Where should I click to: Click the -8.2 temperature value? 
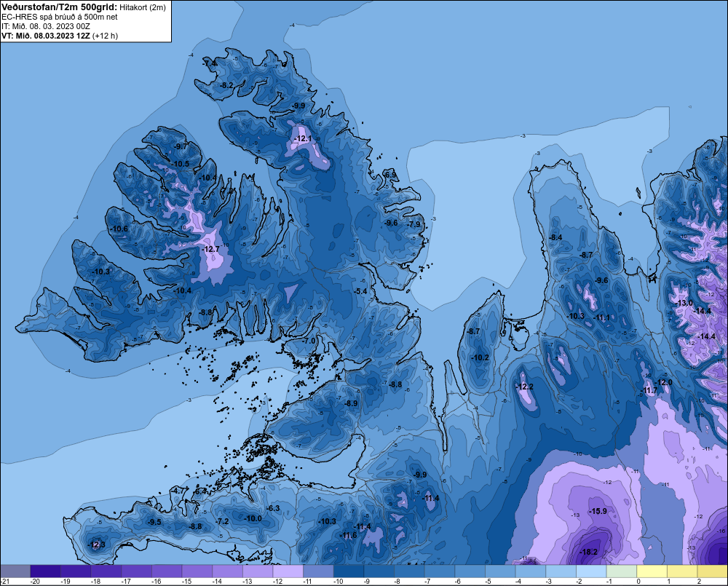(226, 85)
